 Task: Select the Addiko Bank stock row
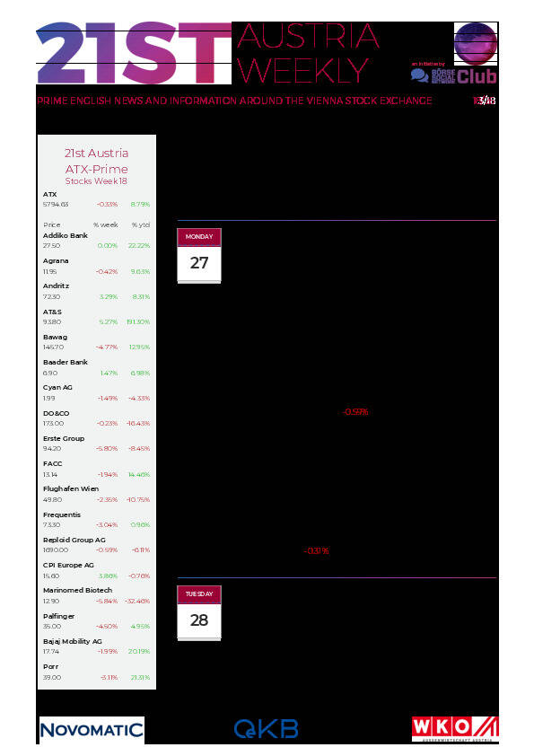(96, 241)
